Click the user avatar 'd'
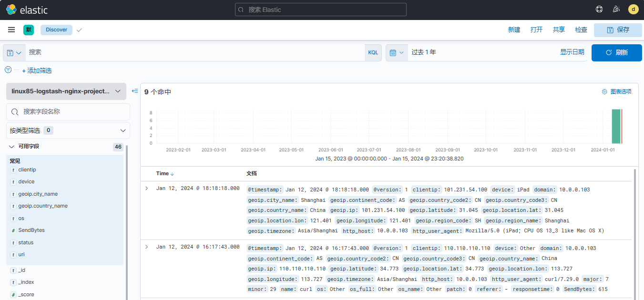This screenshot has height=300, width=644. [633, 10]
